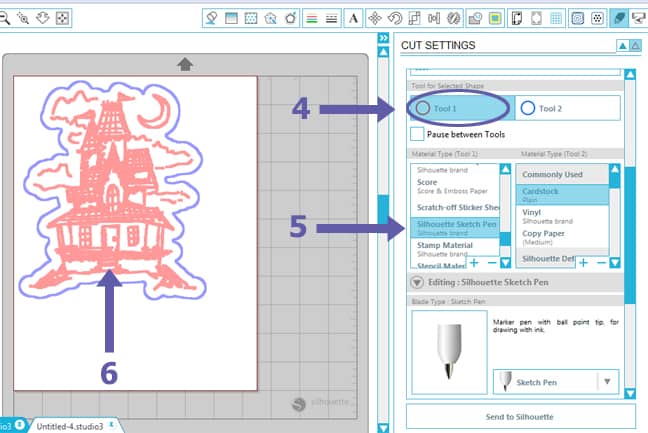648x433 pixels.
Task: Select Copy Paper in Tool 2 list
Action: 562,237
